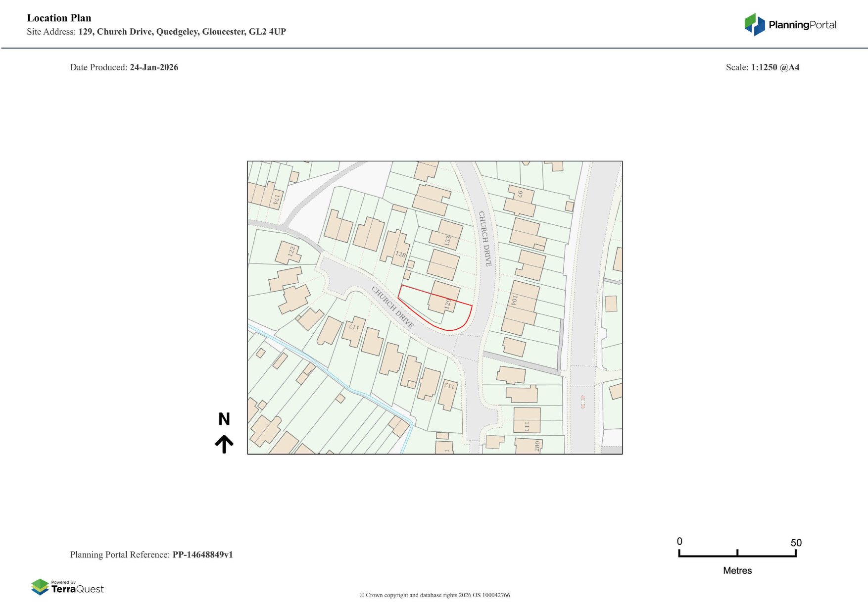
Task: Click the Planning Portal logo
Action: point(790,25)
